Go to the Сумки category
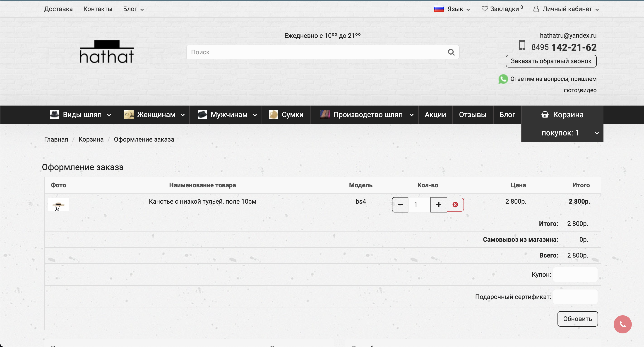 [286, 115]
